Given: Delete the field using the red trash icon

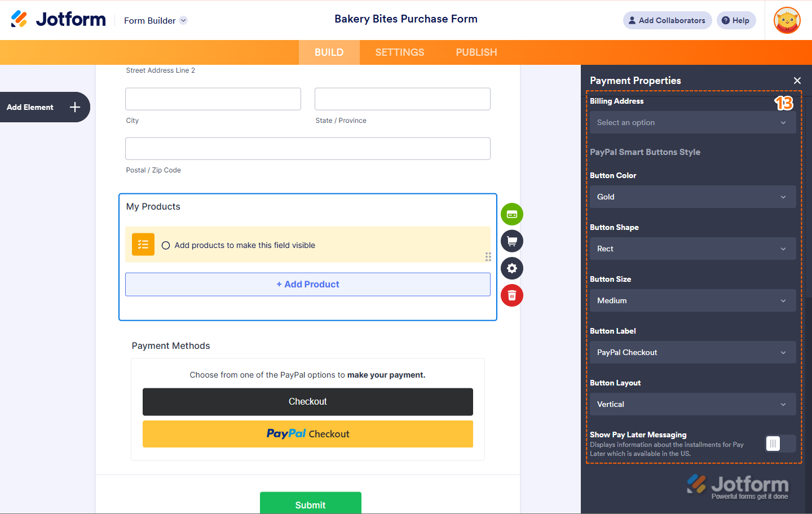Looking at the screenshot, I should tap(511, 295).
